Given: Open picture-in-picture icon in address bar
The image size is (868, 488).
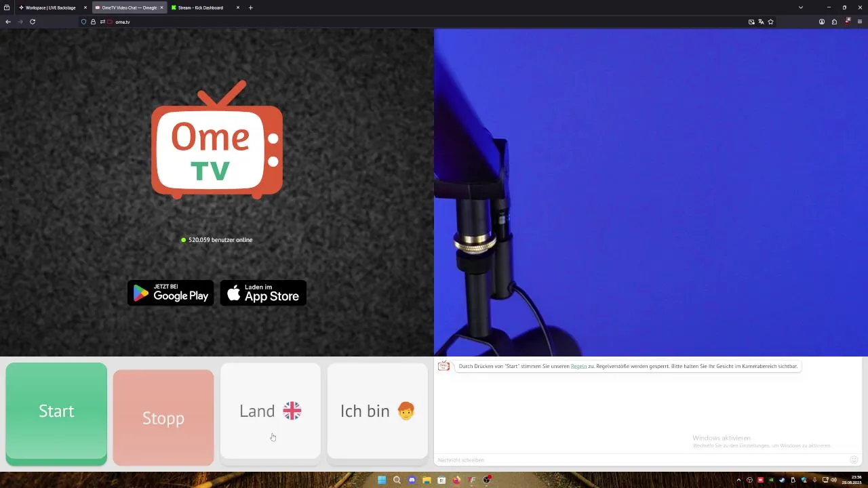Looking at the screenshot, I should (x=751, y=22).
